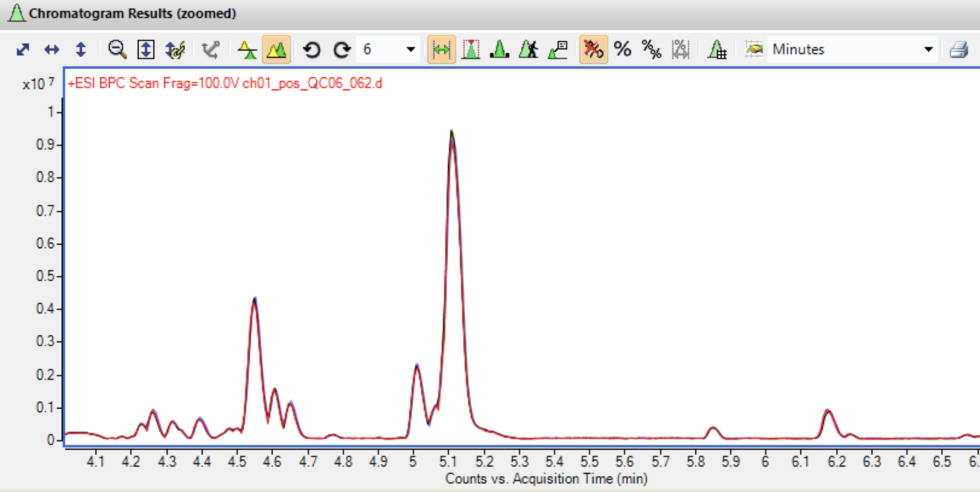
Task: Click the autoscale both axes arrow icon
Action: [23, 49]
